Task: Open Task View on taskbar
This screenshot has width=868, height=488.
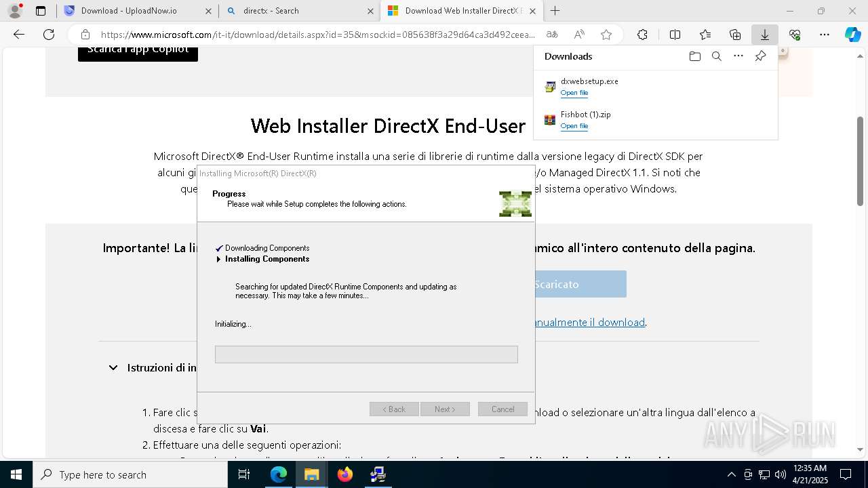Action: click(244, 474)
